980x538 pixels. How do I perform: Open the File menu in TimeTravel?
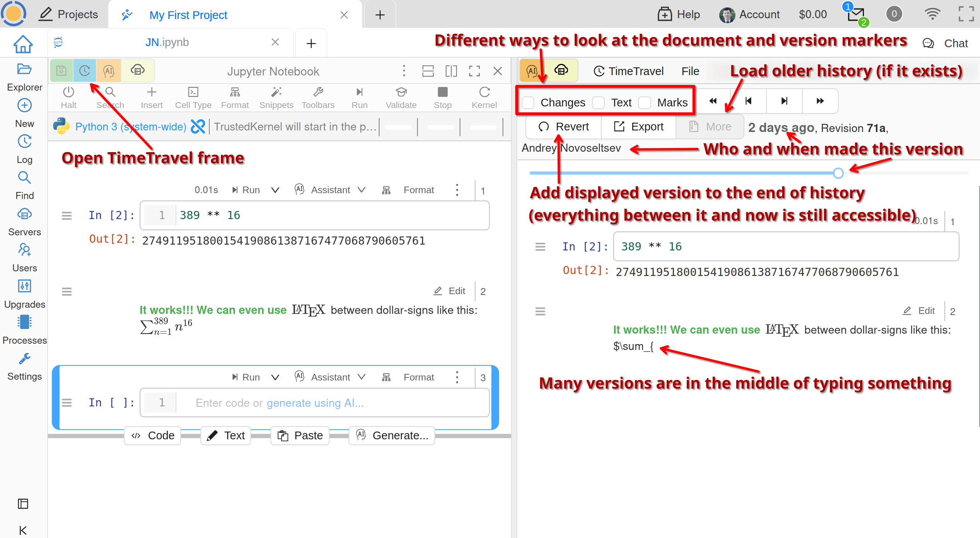coord(690,71)
